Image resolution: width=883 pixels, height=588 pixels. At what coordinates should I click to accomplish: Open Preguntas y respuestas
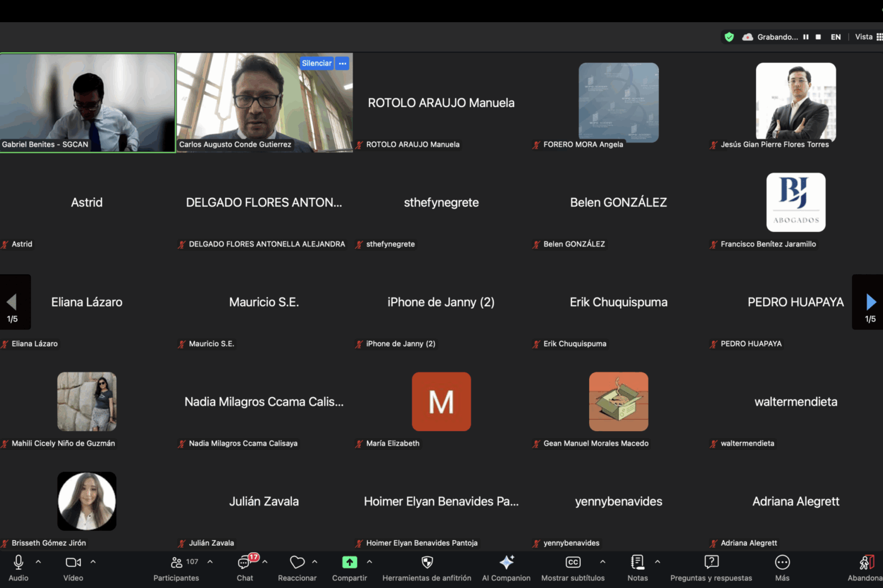point(711,562)
